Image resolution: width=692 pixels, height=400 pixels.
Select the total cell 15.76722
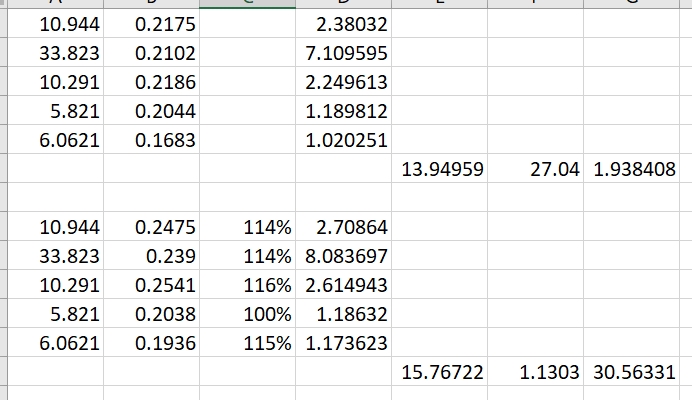tap(440, 372)
